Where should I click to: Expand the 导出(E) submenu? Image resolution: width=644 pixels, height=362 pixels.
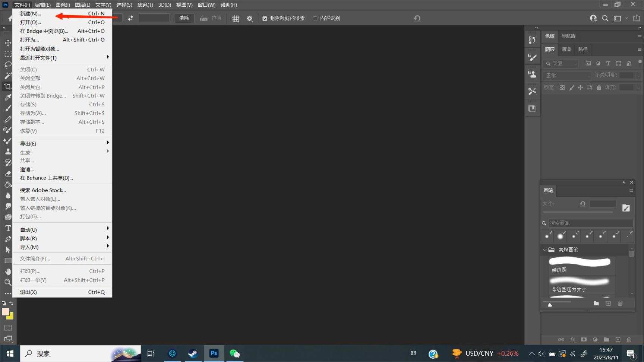pyautogui.click(x=62, y=143)
